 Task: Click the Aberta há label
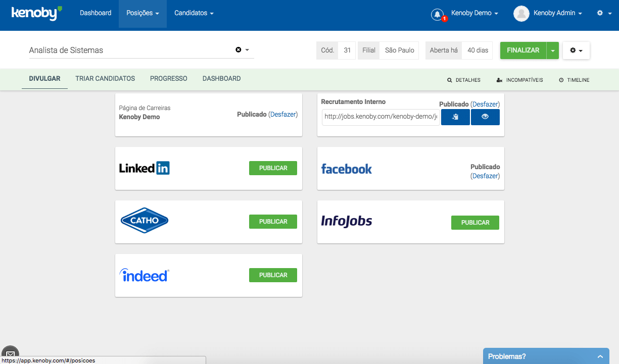pos(444,50)
